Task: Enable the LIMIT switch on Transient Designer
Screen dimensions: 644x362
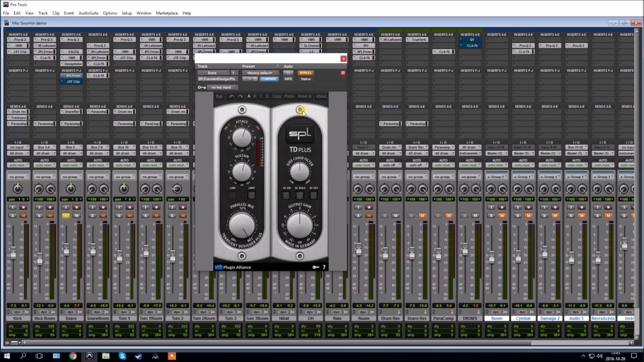Action: (252, 195)
